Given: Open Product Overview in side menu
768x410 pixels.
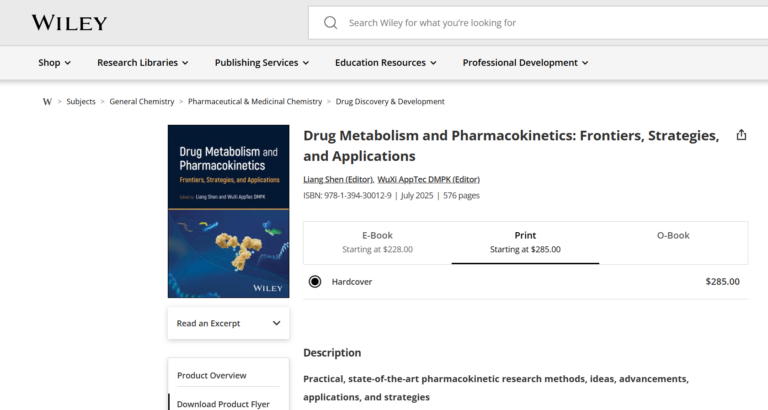Looking at the screenshot, I should pyautogui.click(x=212, y=375).
